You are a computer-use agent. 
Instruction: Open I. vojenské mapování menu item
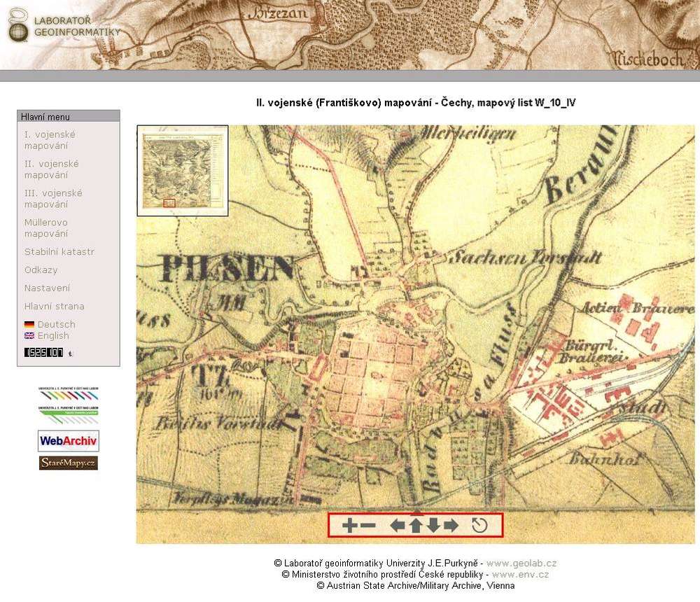50,140
